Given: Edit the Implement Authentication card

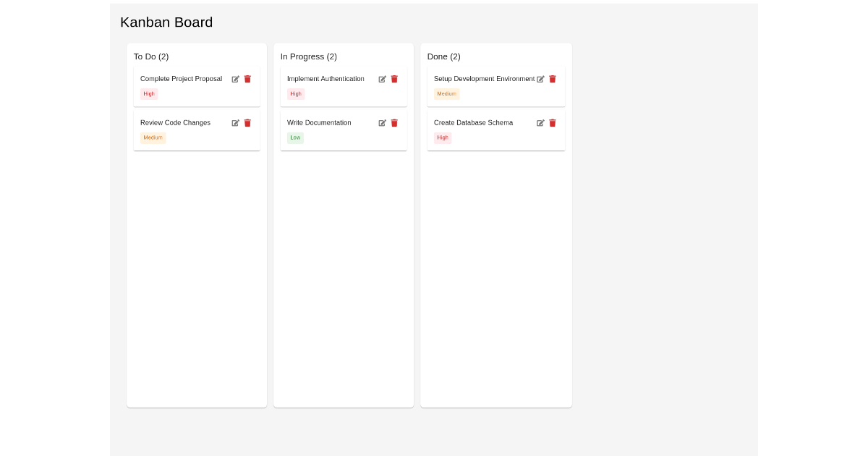Looking at the screenshot, I should click(x=383, y=79).
